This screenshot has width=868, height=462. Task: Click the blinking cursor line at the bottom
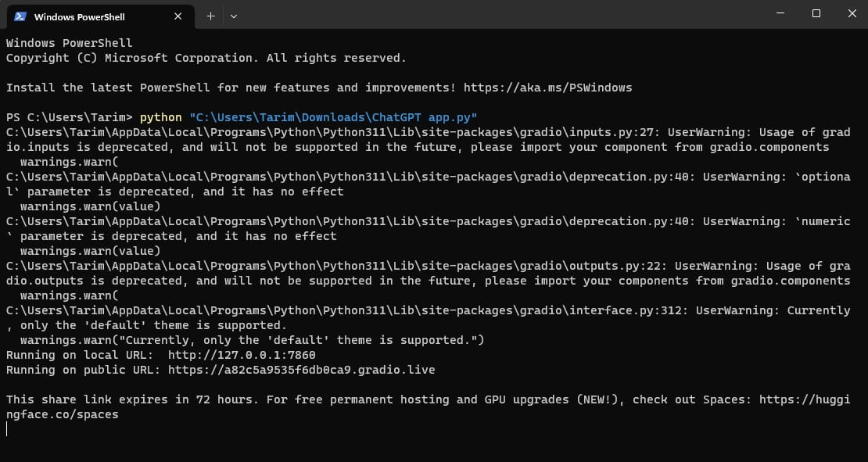(7, 429)
